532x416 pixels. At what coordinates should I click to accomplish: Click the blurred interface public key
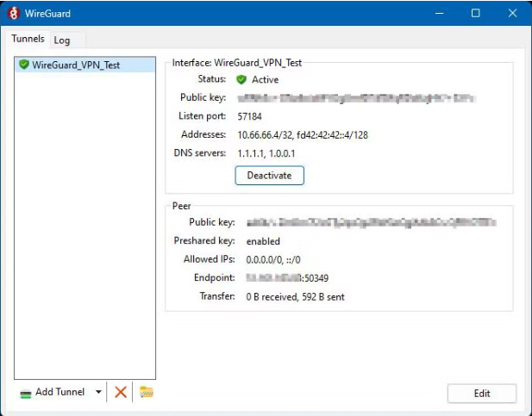(356, 98)
